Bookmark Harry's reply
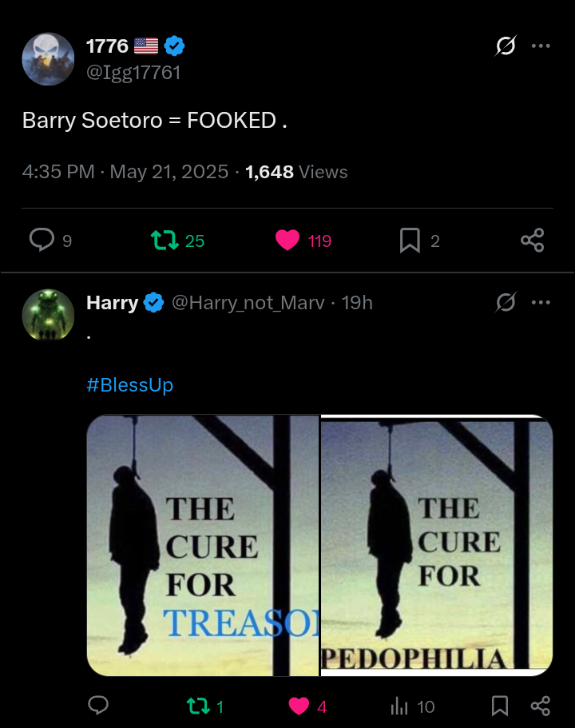 click(x=500, y=706)
